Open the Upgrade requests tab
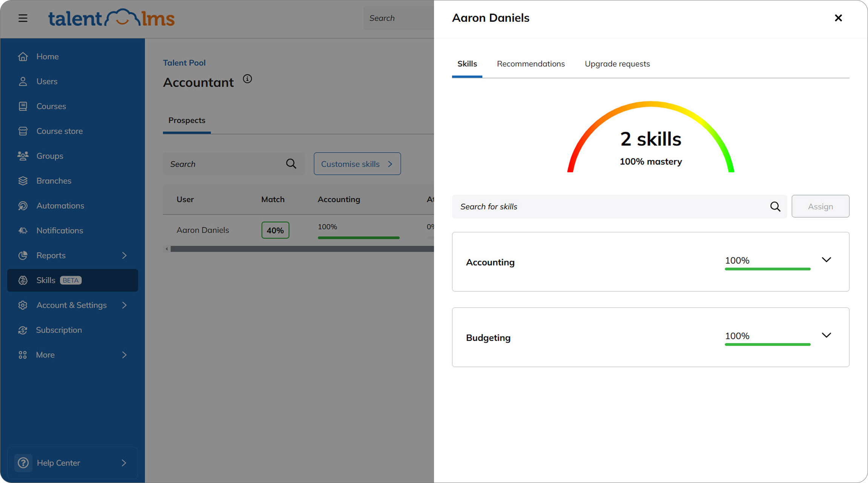This screenshot has height=483, width=868. coord(617,64)
